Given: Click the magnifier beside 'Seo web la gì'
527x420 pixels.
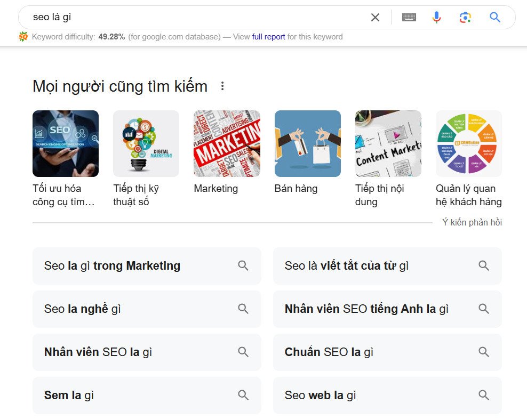Looking at the screenshot, I should click(x=484, y=395).
